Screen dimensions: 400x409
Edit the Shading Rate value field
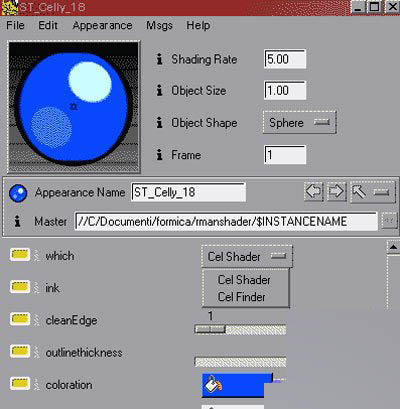pos(285,59)
